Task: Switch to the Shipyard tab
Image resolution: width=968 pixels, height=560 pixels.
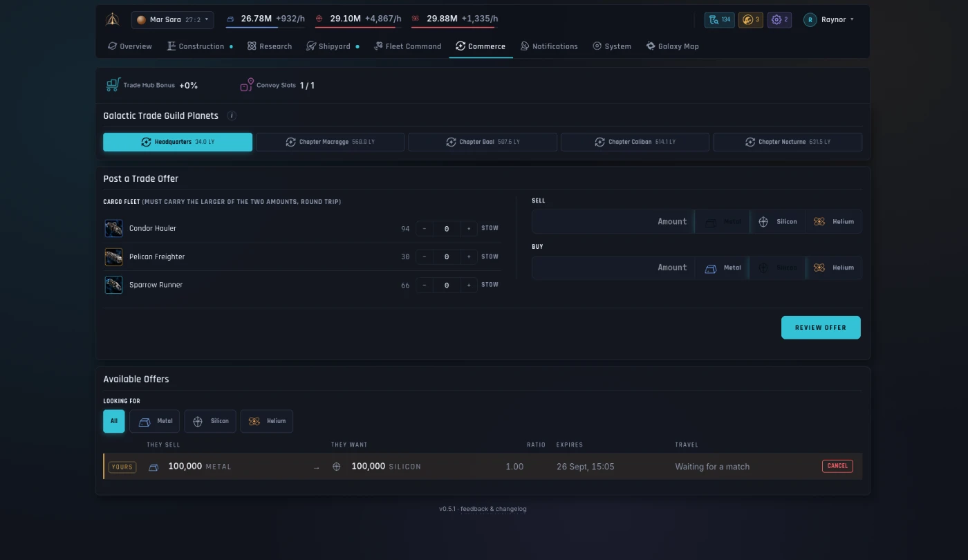Action: [333, 46]
